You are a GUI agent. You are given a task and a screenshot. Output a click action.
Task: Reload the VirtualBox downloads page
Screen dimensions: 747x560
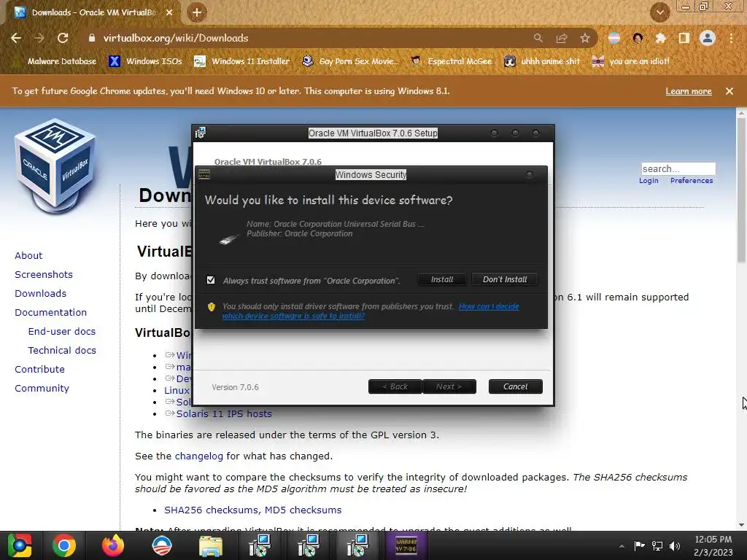[63, 38]
